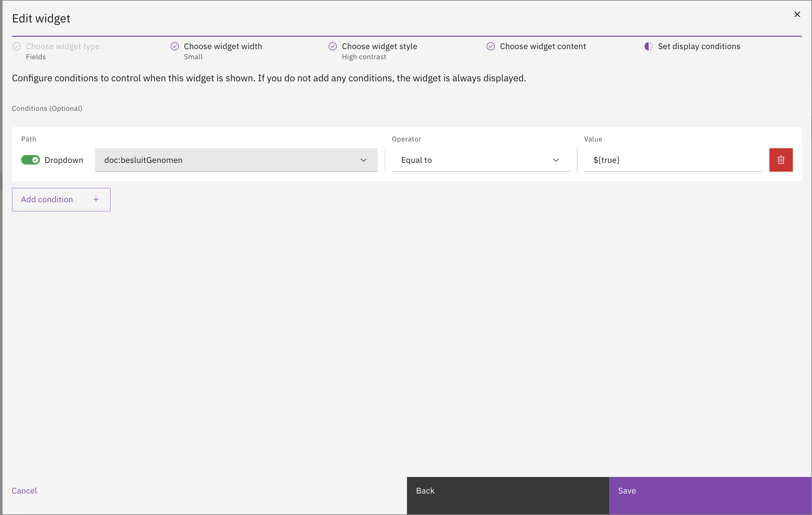812x515 pixels.
Task: Go to Choose widget width step
Action: point(223,46)
